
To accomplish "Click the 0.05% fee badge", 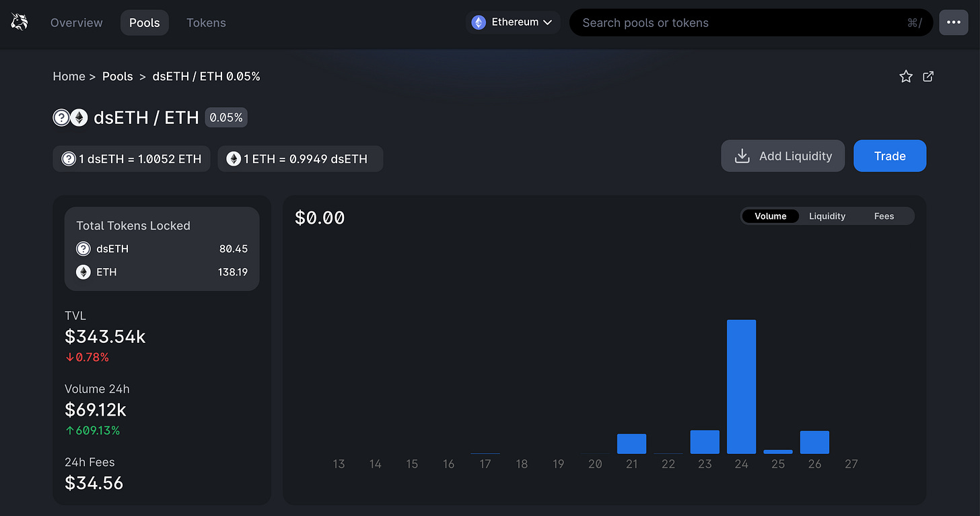I will tap(226, 118).
